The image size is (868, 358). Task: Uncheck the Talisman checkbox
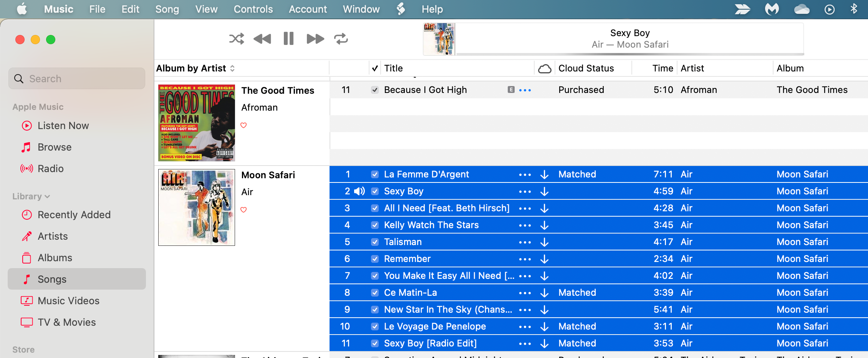[375, 242]
